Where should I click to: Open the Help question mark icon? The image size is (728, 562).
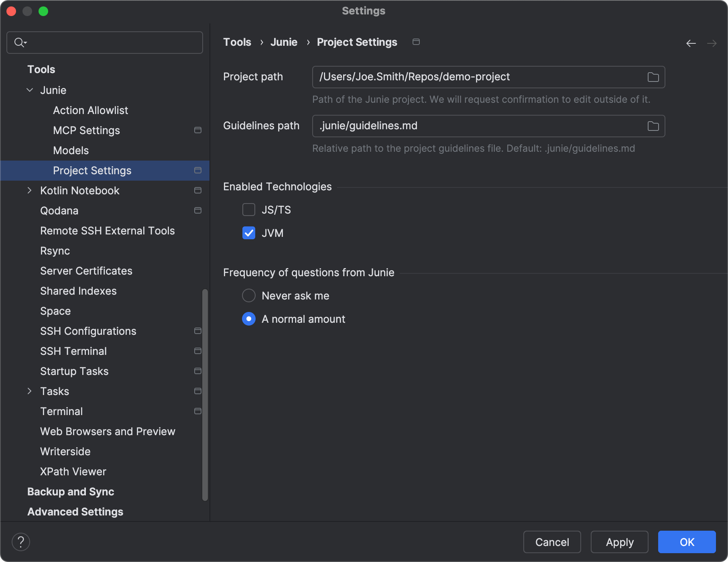[x=21, y=542]
